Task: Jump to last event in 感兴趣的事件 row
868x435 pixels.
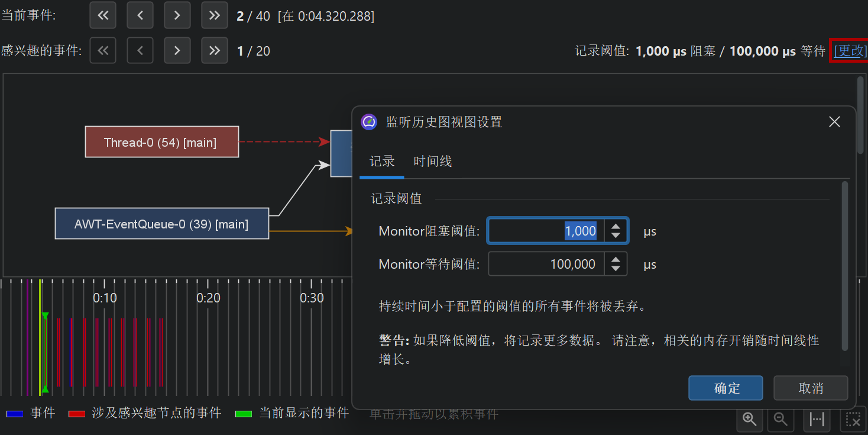Action: [215, 51]
